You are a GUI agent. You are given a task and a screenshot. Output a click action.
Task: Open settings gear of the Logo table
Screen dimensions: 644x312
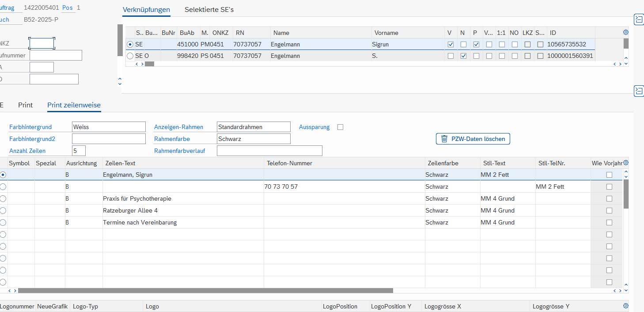pos(625,306)
